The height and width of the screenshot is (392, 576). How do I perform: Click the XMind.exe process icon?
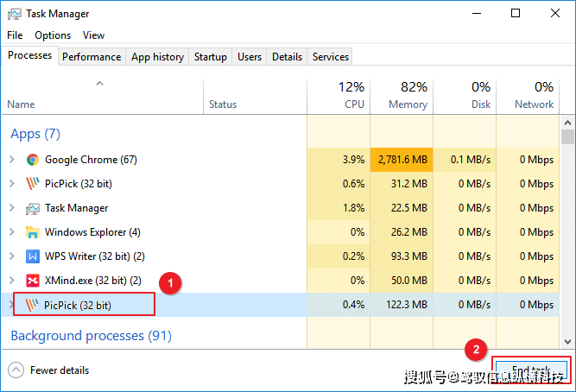point(33,281)
